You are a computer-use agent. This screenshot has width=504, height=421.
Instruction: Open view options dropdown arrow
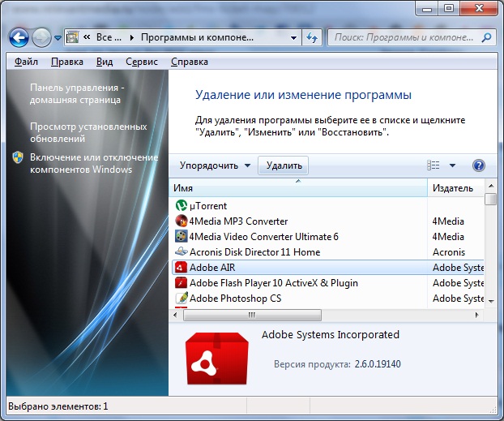pos(452,165)
